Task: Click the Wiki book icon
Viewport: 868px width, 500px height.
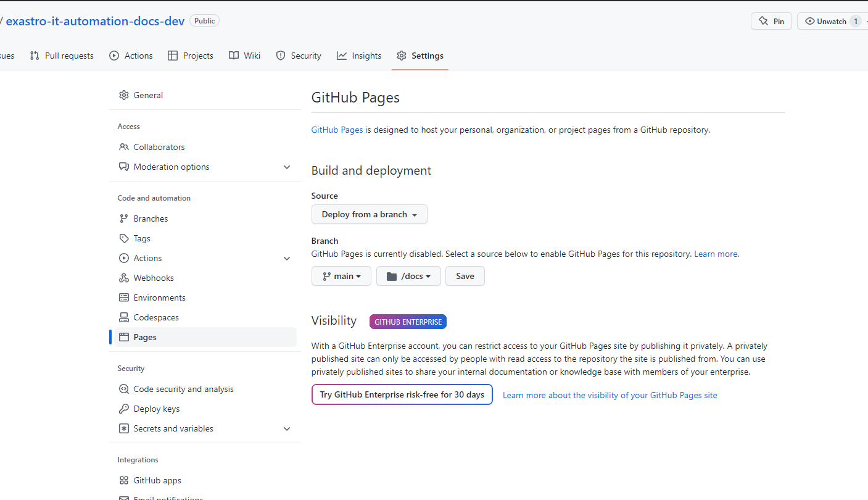Action: [x=233, y=55]
